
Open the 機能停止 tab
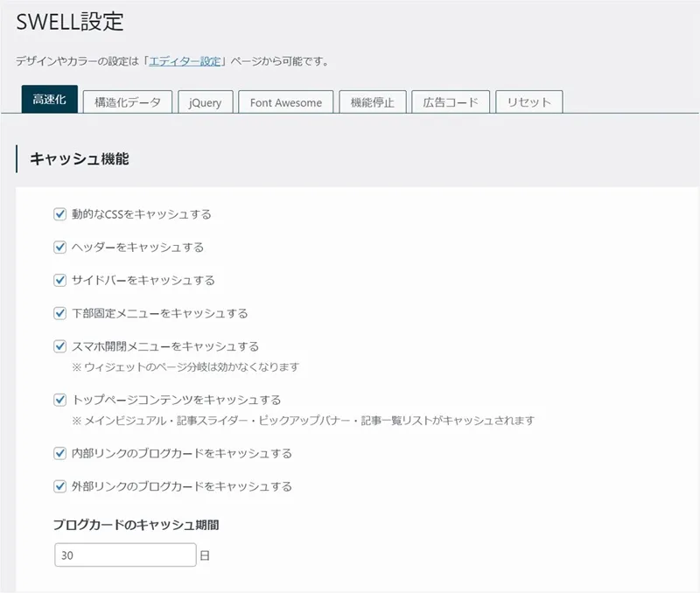click(372, 102)
